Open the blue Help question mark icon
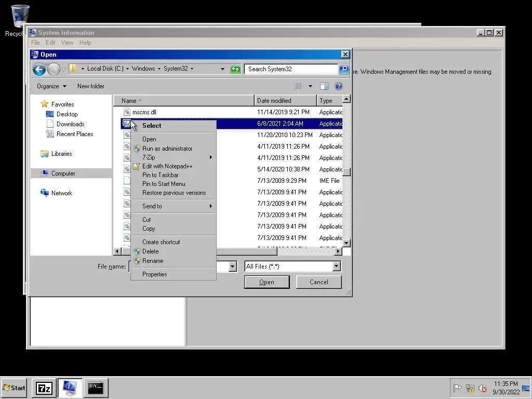The image size is (532, 399). coord(339,86)
